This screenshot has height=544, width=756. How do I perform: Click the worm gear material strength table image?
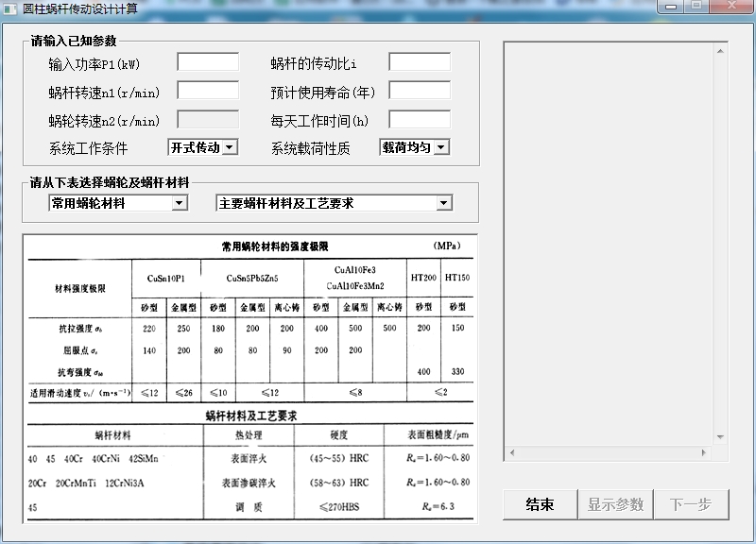[251, 378]
